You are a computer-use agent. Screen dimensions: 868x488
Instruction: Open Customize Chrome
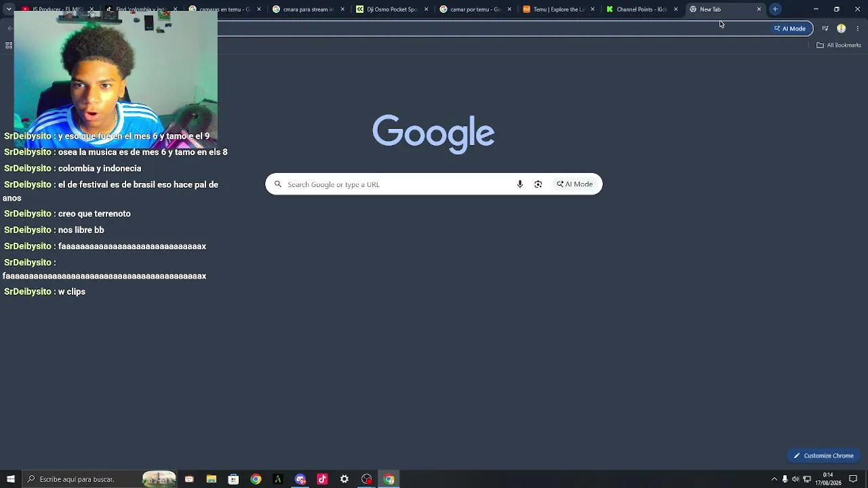click(x=824, y=455)
